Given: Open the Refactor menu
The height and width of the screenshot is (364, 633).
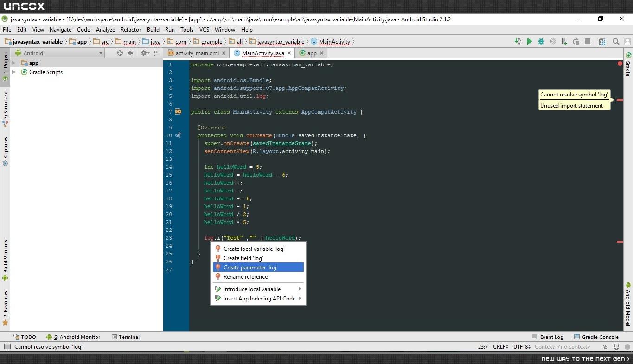Looking at the screenshot, I should tap(131, 30).
